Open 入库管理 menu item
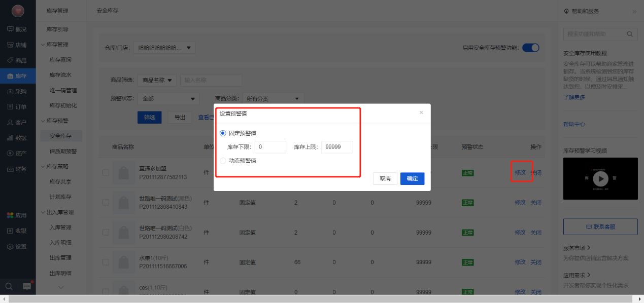Image resolution: width=644 pixels, height=303 pixels. click(60, 228)
